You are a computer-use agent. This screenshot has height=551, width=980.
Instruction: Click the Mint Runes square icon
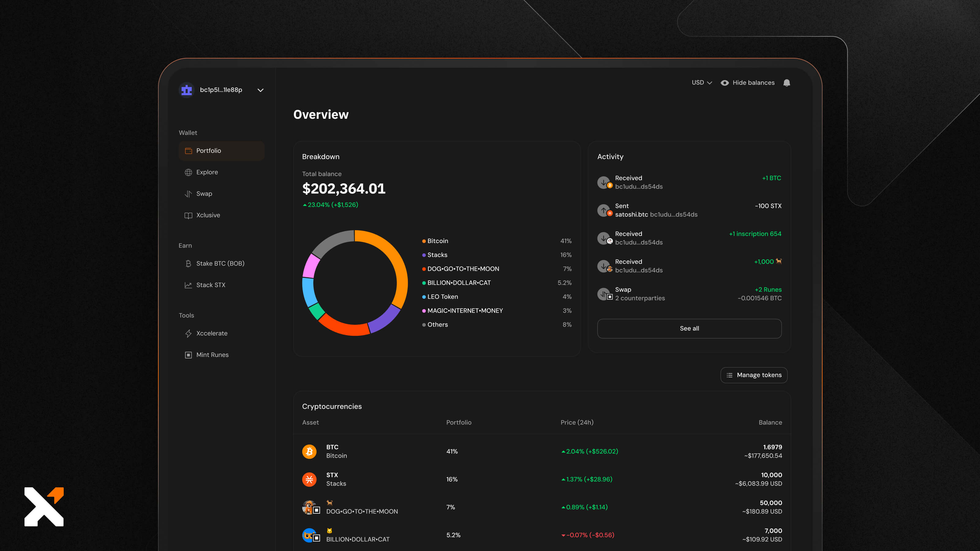click(188, 355)
